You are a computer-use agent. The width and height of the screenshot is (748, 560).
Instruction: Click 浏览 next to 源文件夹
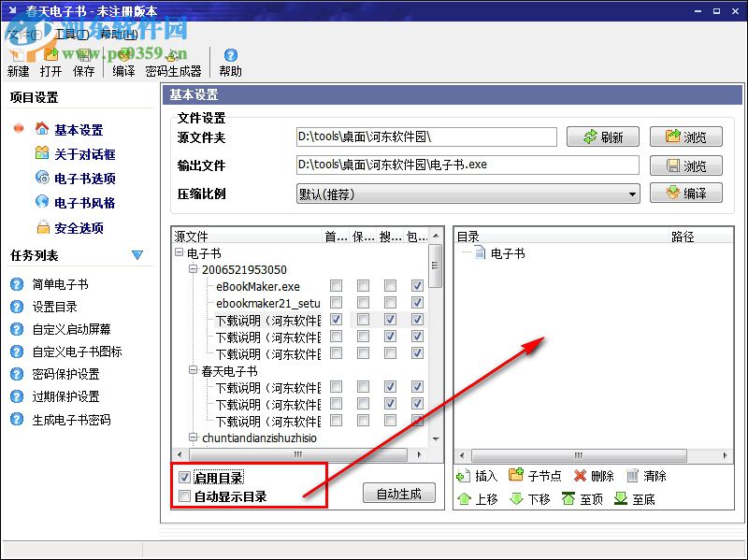coord(686,137)
